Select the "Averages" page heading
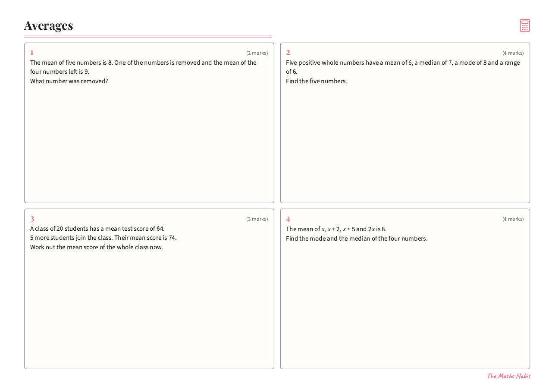Viewport: 555px width, 392px height. (x=49, y=25)
